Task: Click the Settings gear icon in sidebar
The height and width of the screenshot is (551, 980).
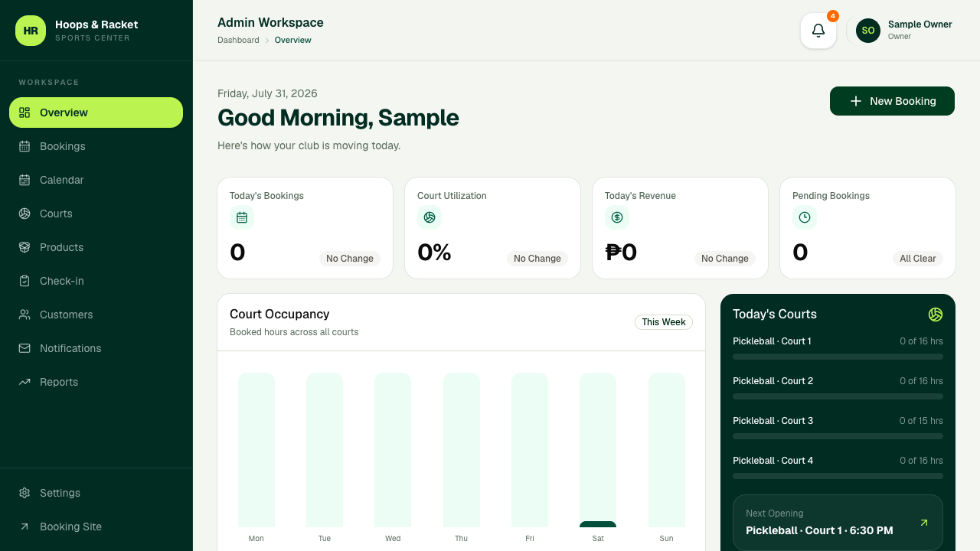Action: 24,493
